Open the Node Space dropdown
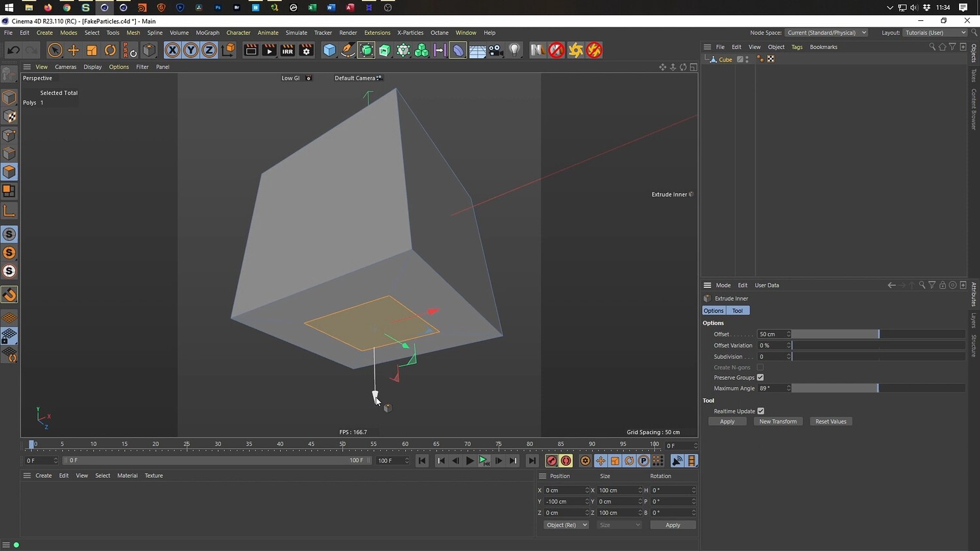980x551 pixels. [826, 33]
